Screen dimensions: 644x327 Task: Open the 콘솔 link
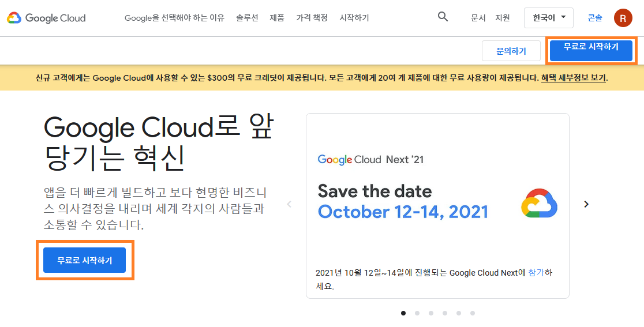click(595, 18)
